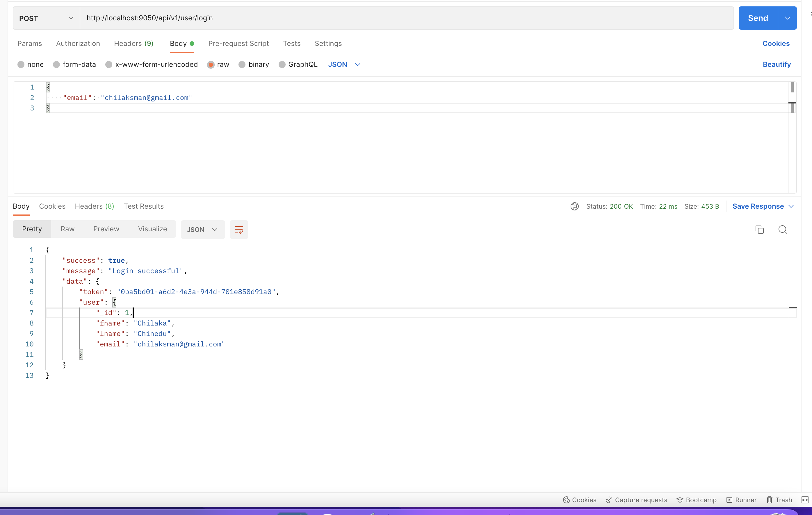Open the Trash from the status bar
Image resolution: width=812 pixels, height=515 pixels.
click(x=779, y=500)
